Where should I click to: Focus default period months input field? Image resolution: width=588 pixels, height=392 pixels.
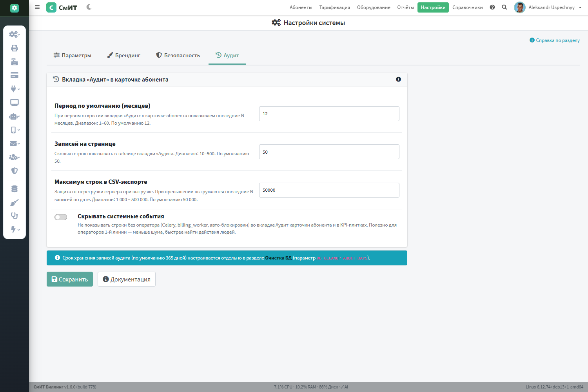pyautogui.click(x=329, y=114)
